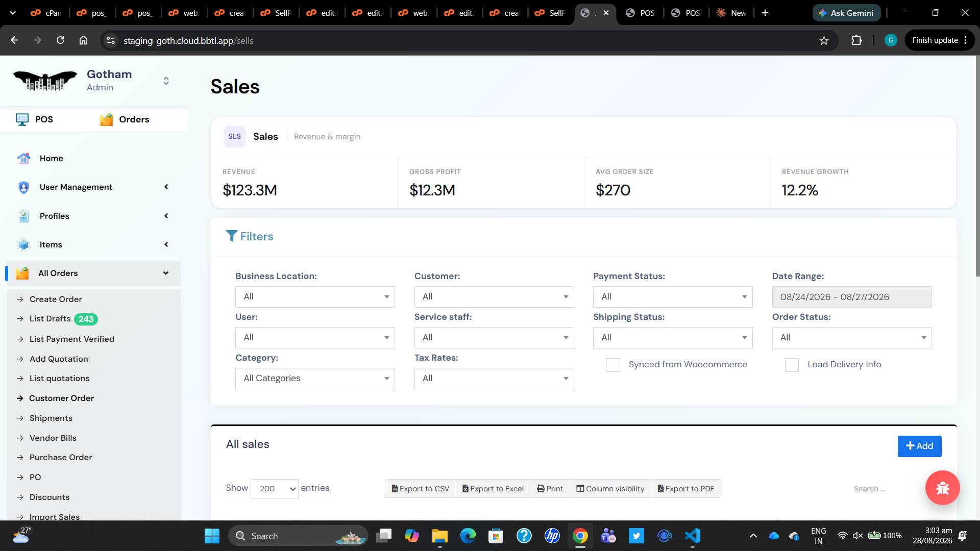The image size is (980, 551).
Task: Click the Home sidebar icon
Action: 23,158
